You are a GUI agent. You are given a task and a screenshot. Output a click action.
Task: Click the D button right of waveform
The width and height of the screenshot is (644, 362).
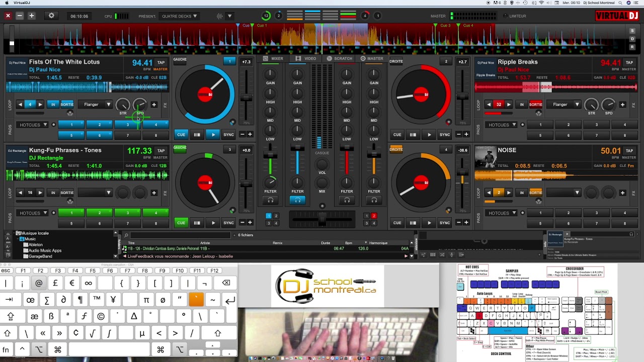(x=632, y=39)
